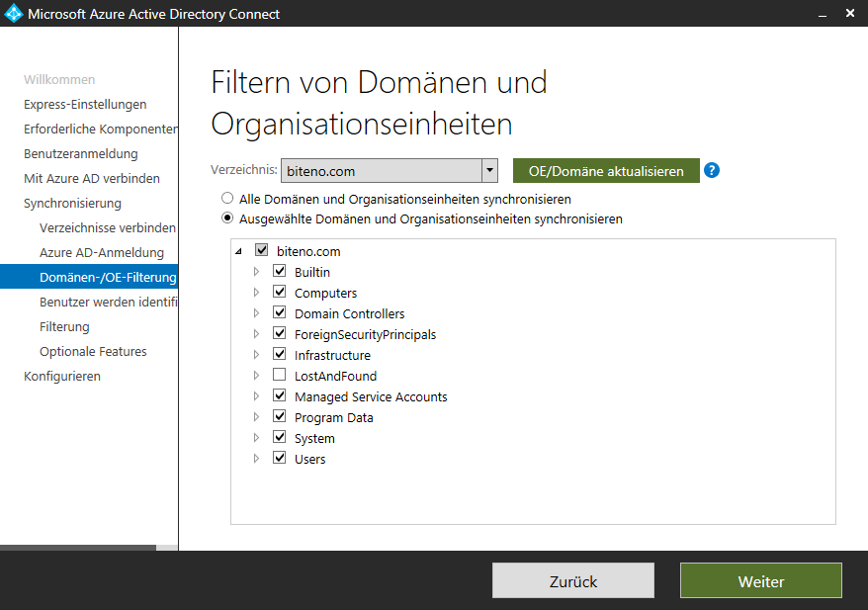The width and height of the screenshot is (868, 610).
Task: Expand the Users node
Action: point(256,459)
